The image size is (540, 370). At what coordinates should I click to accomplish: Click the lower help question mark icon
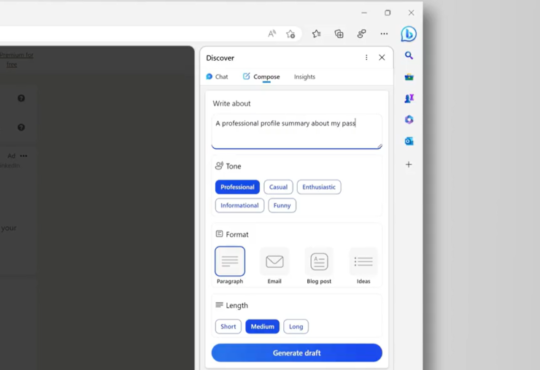coord(21,127)
